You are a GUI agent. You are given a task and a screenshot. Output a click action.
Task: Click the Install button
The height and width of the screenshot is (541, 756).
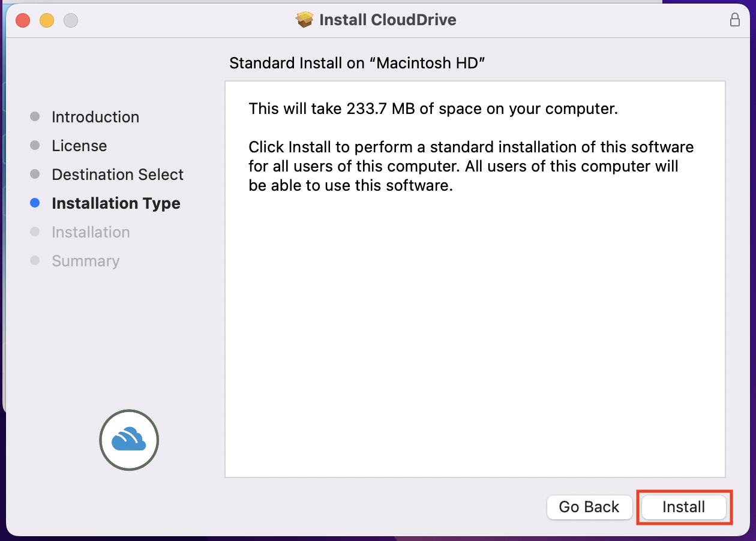(683, 507)
